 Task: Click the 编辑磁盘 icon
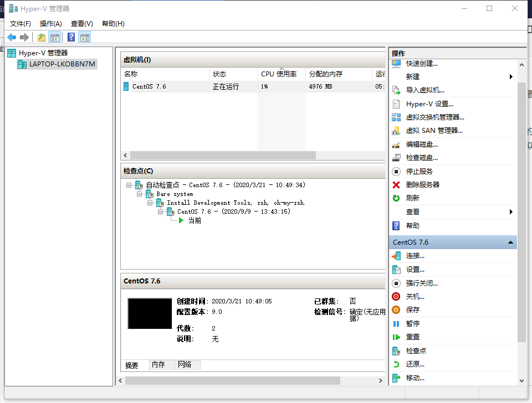coord(396,144)
